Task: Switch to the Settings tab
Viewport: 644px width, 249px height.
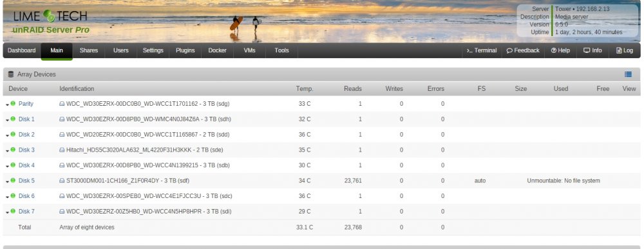Action: [153, 50]
